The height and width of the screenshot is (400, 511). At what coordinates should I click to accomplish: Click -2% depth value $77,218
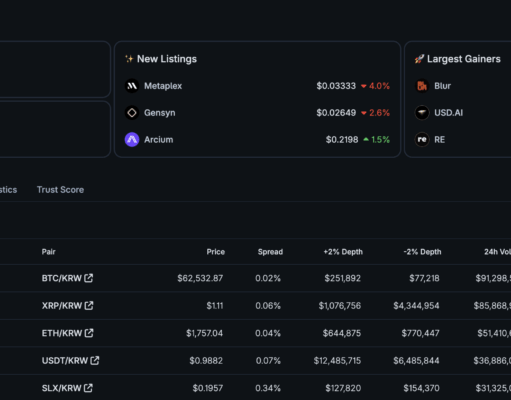(x=424, y=278)
